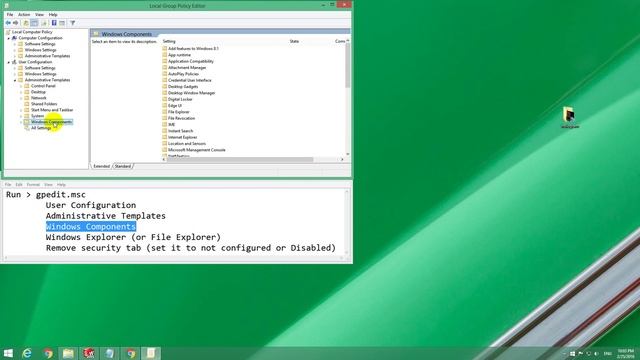This screenshot has width=640, height=360.
Task: Select Instant Search in the settings list
Action: pyautogui.click(x=180, y=131)
